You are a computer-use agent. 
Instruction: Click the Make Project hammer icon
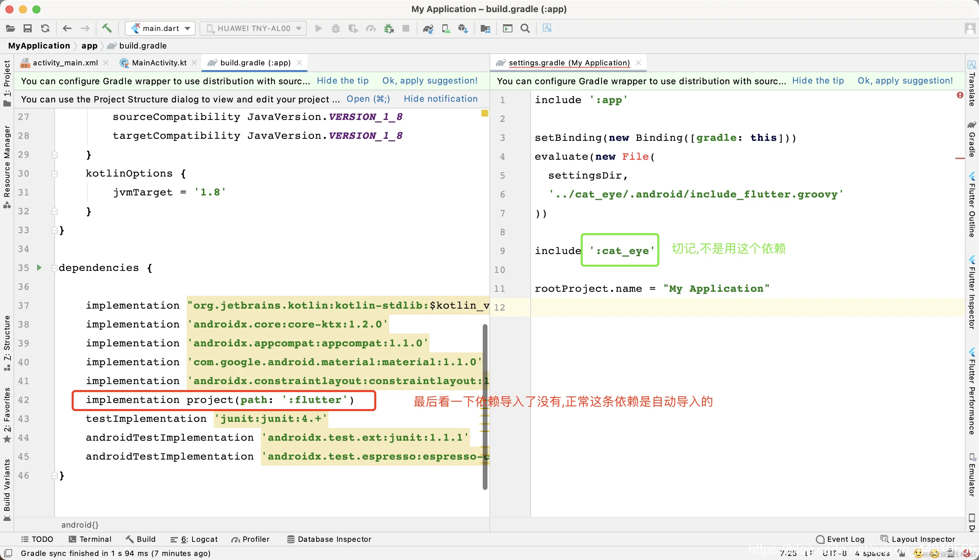107,28
